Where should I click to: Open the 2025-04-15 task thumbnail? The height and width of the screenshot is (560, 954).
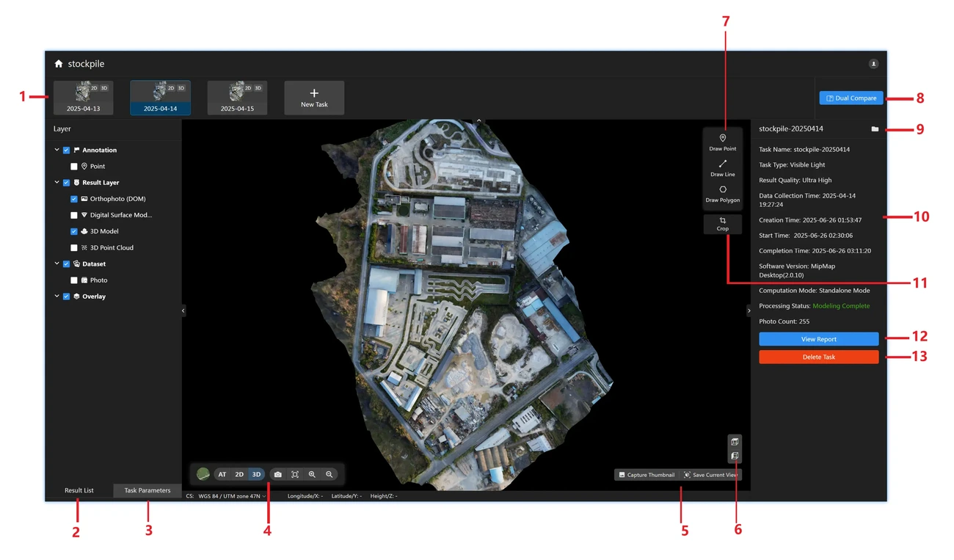[236, 98]
